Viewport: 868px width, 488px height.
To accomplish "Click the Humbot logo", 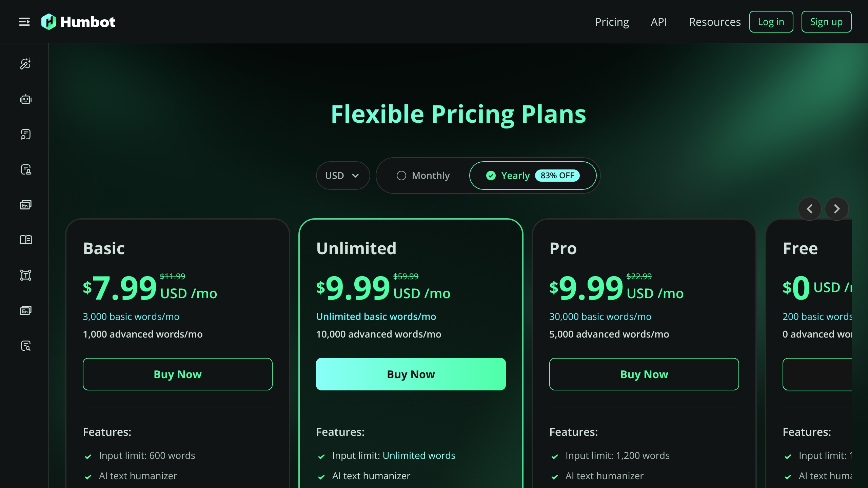I will [x=78, y=22].
